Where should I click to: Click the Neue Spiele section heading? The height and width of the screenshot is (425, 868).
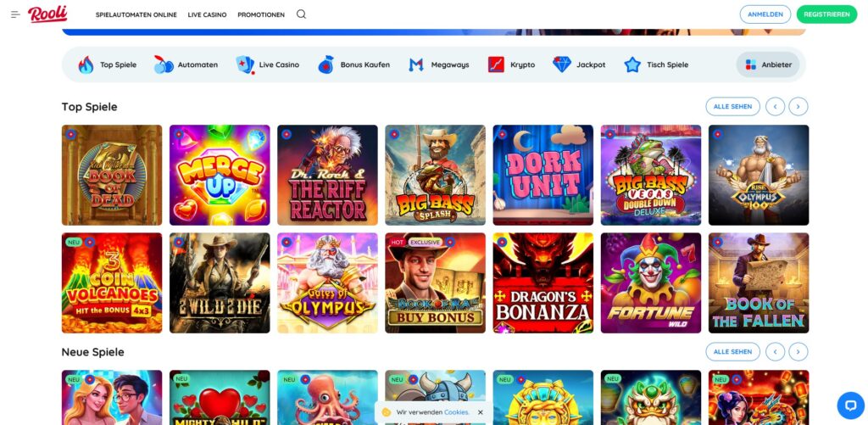[x=93, y=352]
